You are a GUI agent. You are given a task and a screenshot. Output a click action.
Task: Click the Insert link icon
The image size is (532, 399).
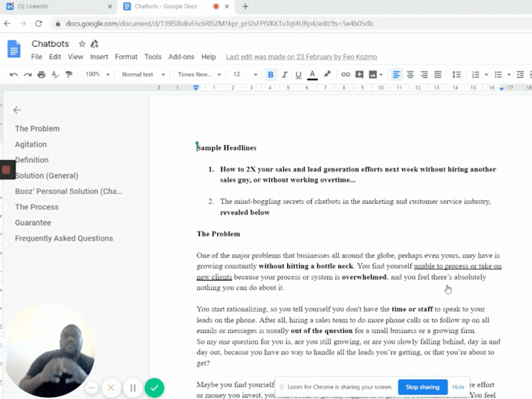click(345, 74)
